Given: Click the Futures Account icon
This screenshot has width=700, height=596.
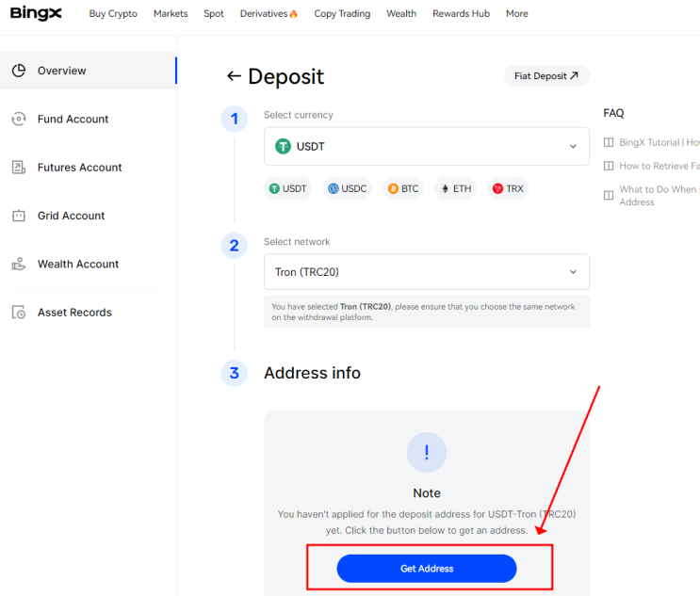Looking at the screenshot, I should click(19, 168).
